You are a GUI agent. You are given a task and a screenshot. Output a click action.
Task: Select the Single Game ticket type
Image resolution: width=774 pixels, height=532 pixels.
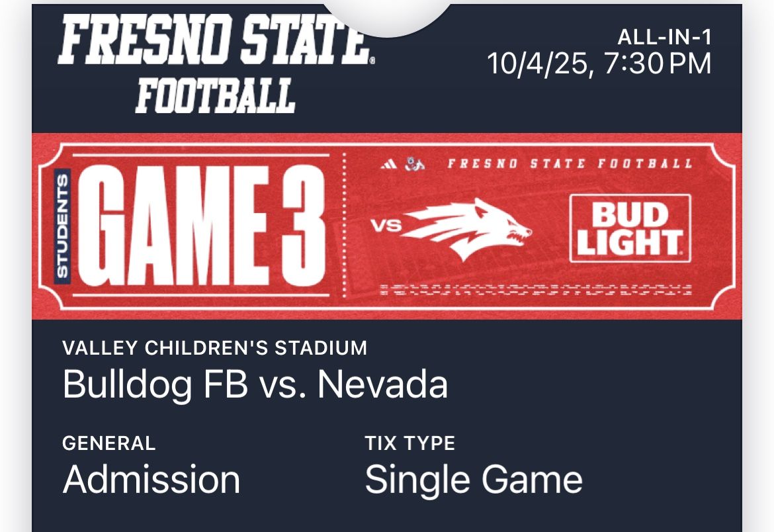coord(474,480)
